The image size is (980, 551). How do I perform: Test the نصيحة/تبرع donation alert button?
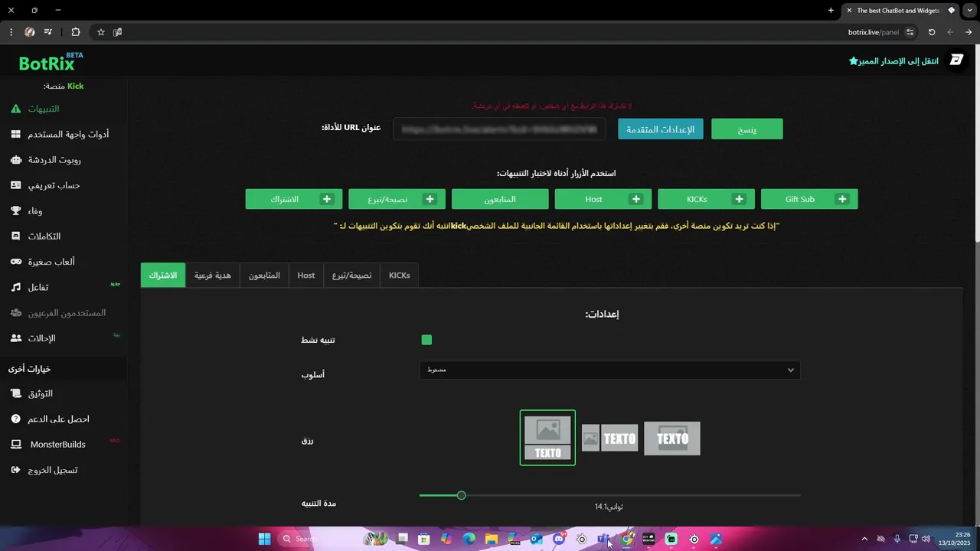[x=397, y=199]
